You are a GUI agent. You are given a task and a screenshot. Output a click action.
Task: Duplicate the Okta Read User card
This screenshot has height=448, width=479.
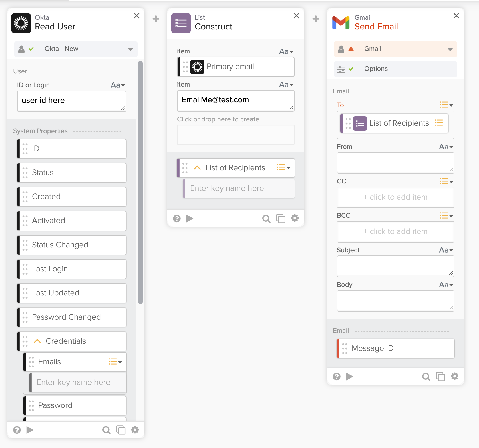coord(121,430)
